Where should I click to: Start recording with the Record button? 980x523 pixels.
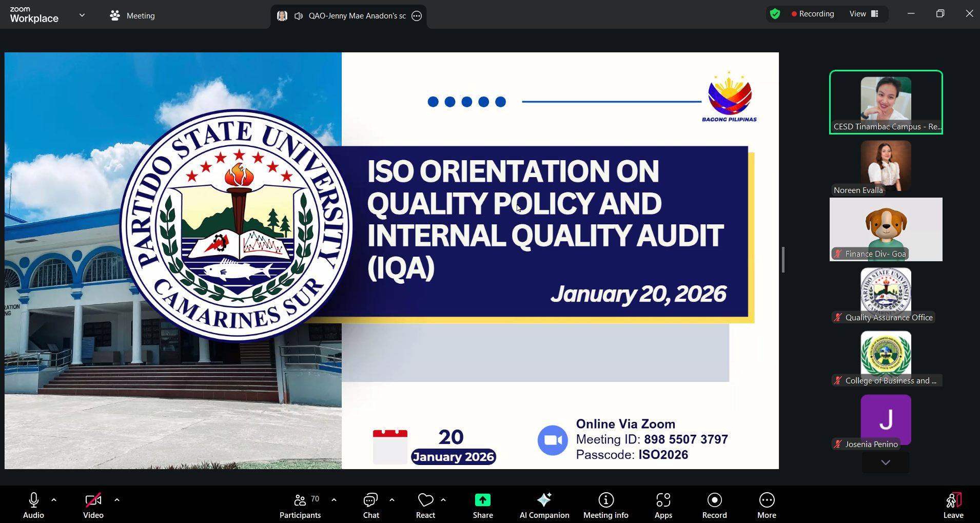tap(714, 505)
